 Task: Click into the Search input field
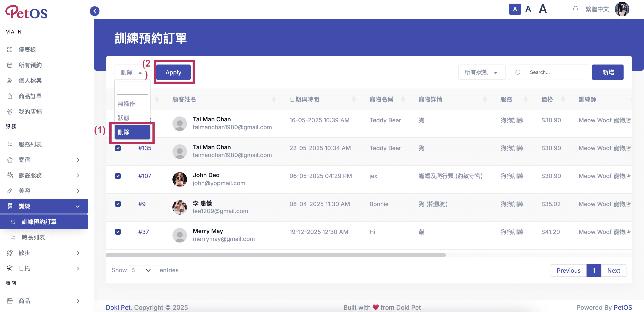point(558,72)
